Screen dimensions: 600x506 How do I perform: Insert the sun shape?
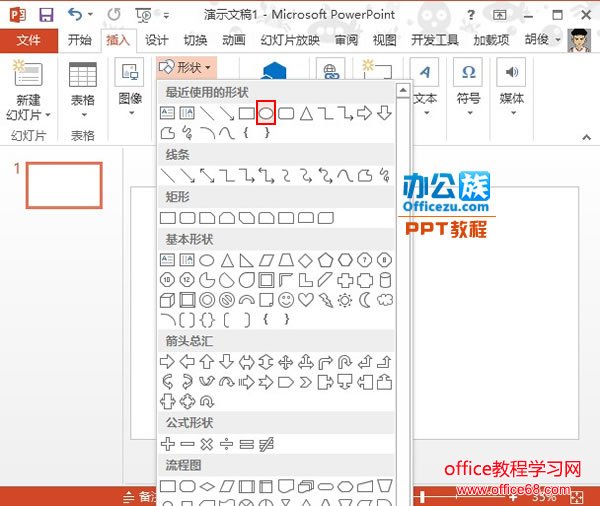(x=345, y=300)
